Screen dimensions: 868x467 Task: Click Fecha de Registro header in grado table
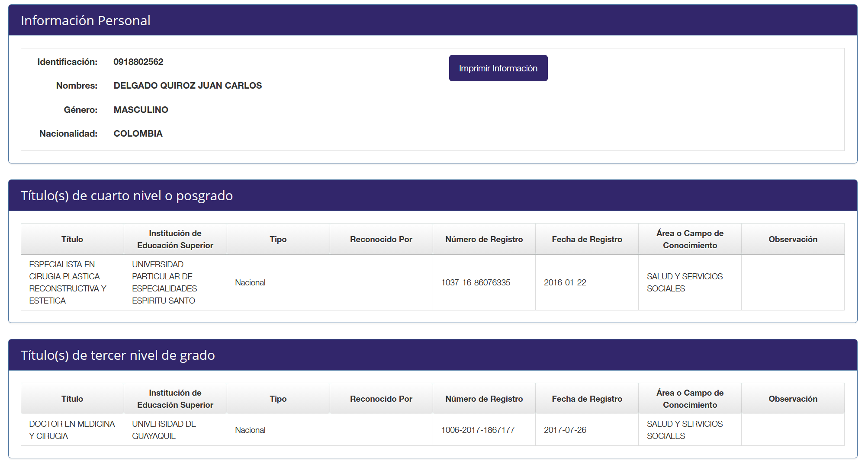587,399
